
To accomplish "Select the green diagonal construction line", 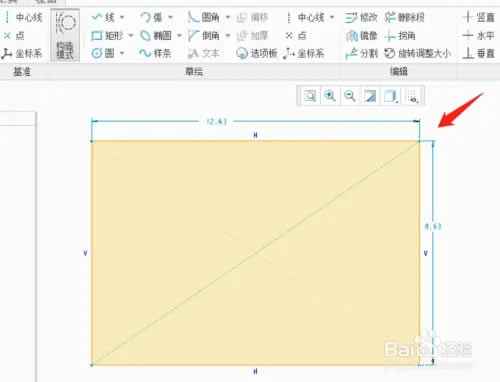I will coord(256,253).
